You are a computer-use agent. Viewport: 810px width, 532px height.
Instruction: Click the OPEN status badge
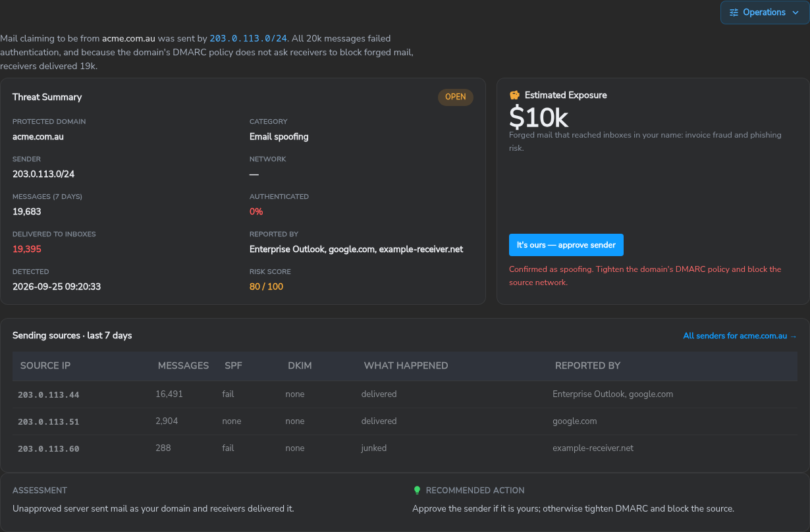[455, 97]
